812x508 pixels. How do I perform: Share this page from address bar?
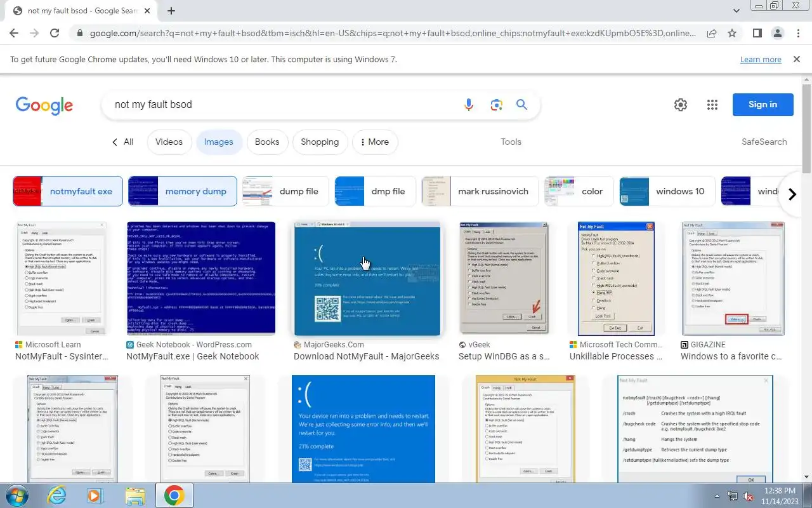coord(712,33)
